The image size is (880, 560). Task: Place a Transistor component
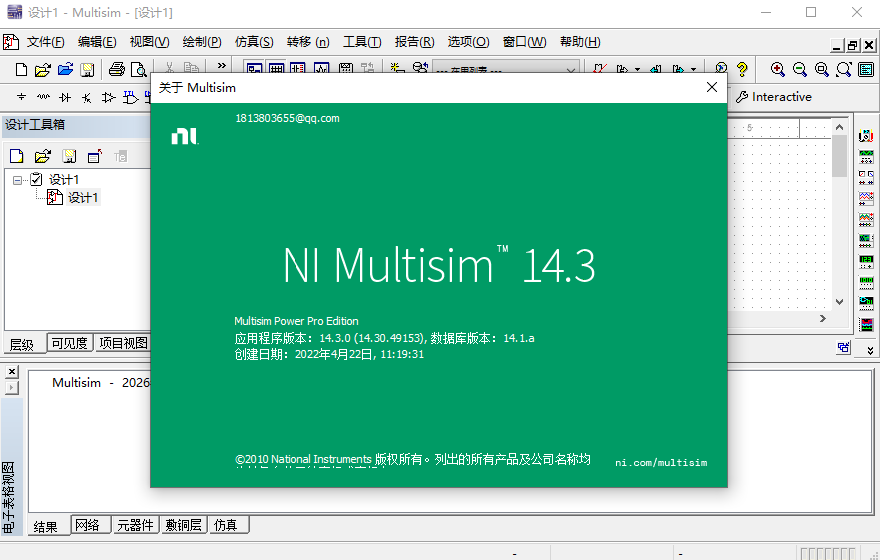pyautogui.click(x=86, y=98)
